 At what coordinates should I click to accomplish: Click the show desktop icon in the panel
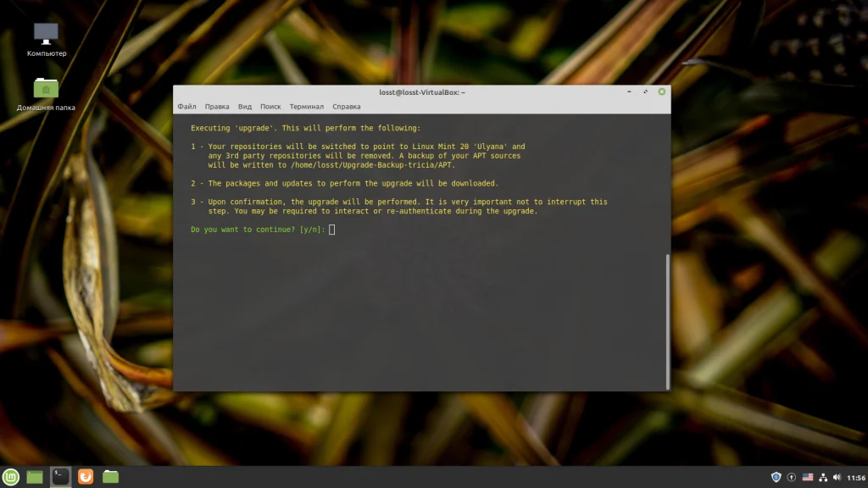[35, 476]
